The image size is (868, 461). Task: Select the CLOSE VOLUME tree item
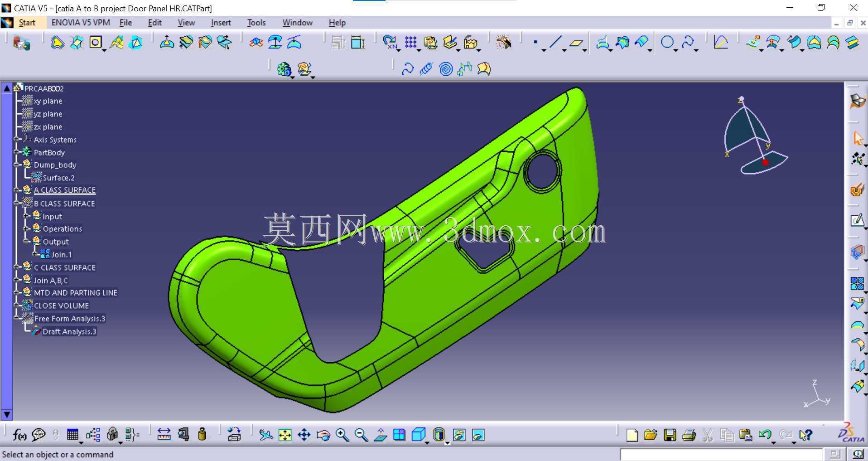[61, 306]
